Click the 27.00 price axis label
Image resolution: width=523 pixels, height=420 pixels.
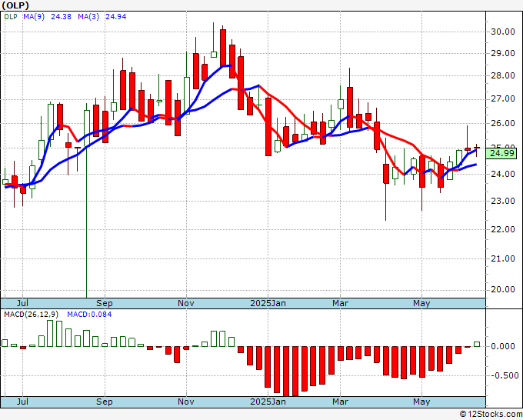503,99
